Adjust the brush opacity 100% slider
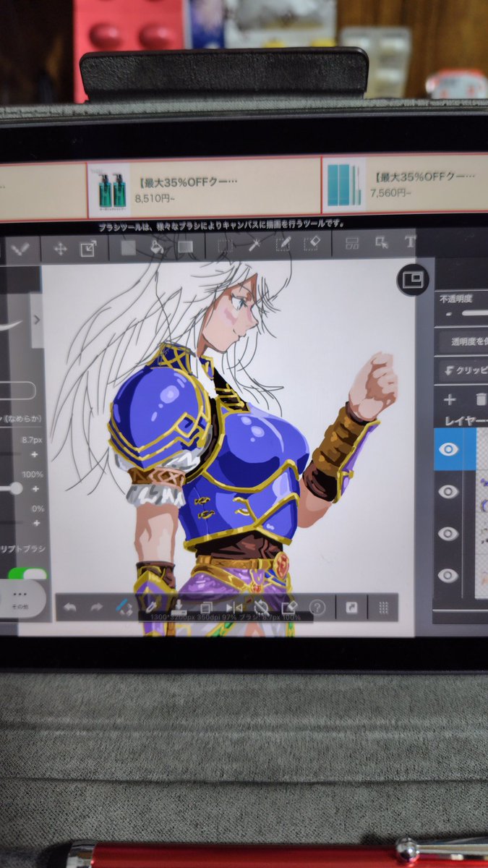488x868 pixels. [11, 490]
